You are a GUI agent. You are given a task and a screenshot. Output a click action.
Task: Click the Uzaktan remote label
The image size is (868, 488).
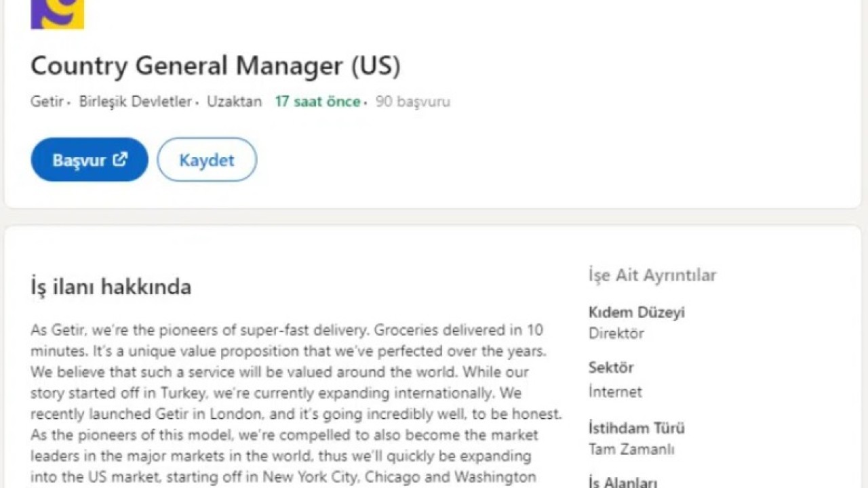(234, 102)
